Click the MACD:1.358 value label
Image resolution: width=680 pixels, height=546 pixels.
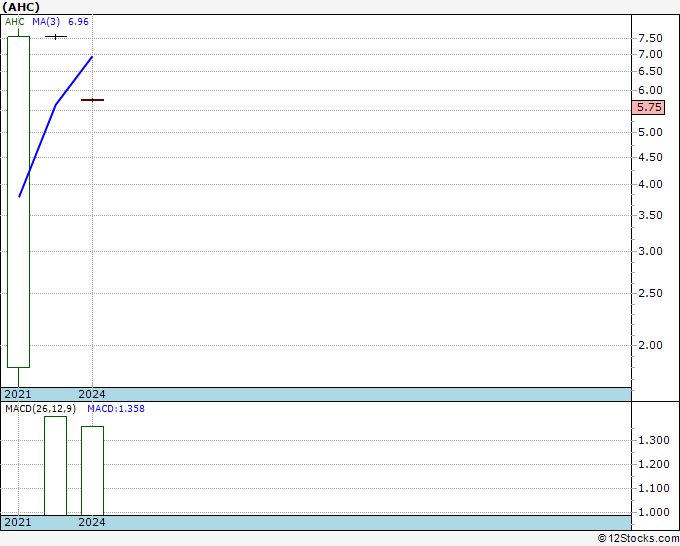pyautogui.click(x=116, y=409)
